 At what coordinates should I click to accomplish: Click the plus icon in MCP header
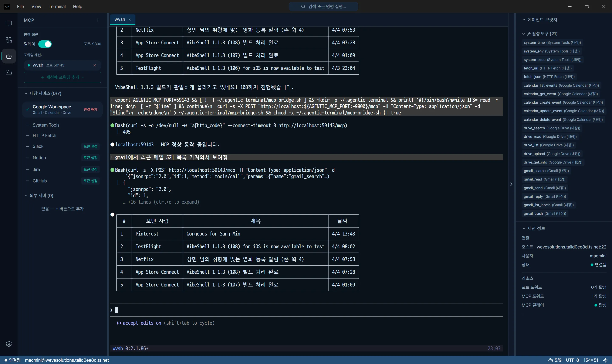98,20
